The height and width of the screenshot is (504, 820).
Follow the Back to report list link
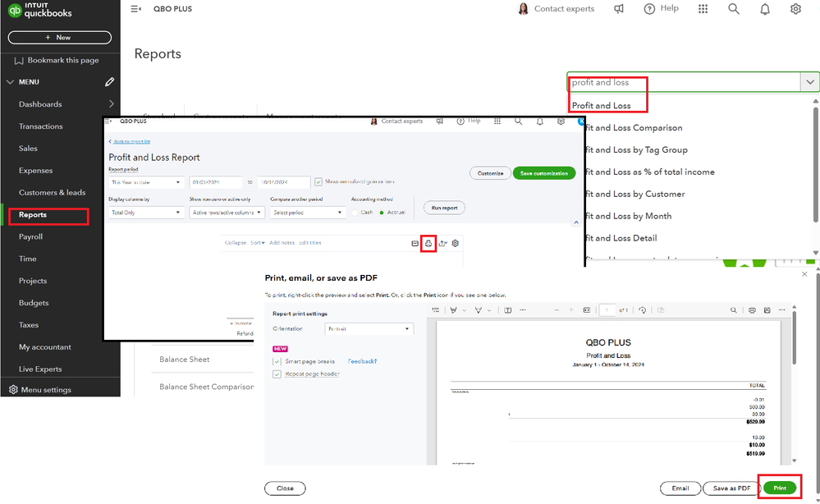tap(132, 142)
